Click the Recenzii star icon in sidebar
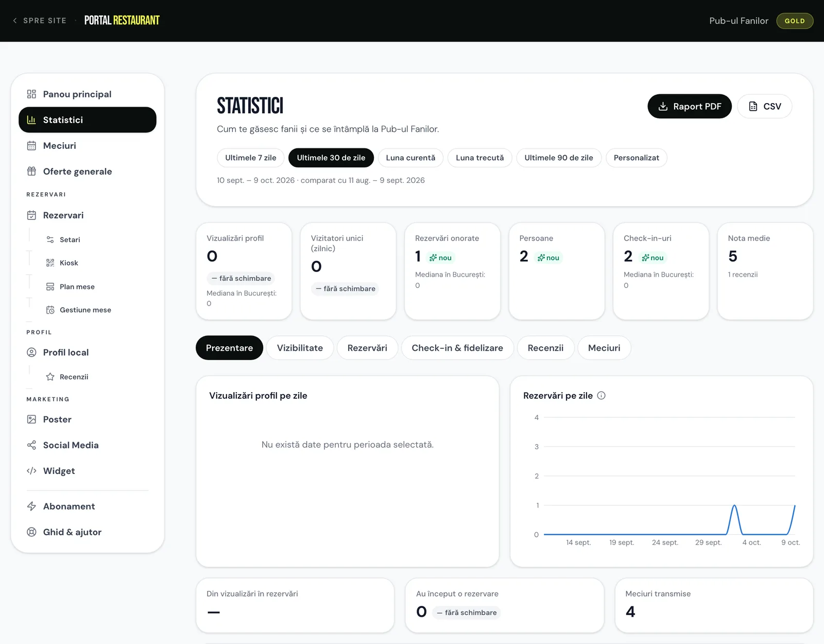 [50, 377]
